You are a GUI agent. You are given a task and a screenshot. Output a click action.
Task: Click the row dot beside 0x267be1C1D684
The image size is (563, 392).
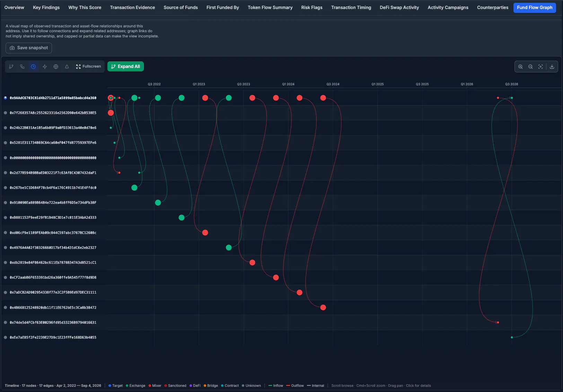tap(6, 188)
